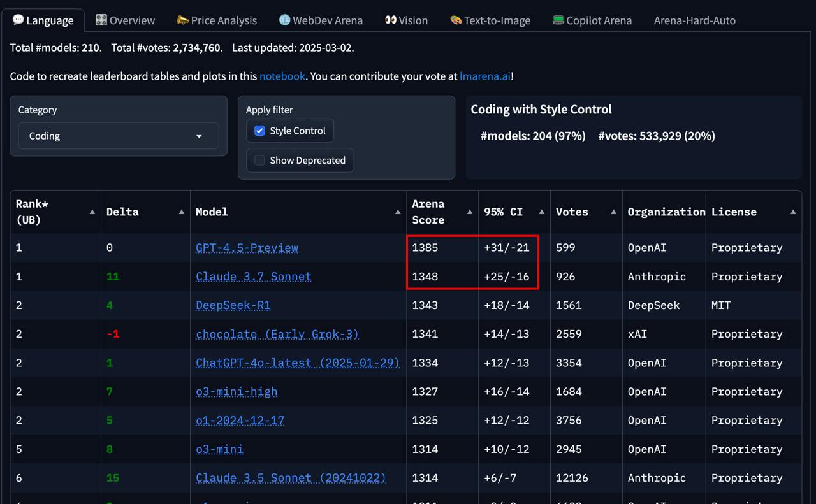Click the Anthropic cell for Claude 3.7 Sonnet

click(664, 277)
